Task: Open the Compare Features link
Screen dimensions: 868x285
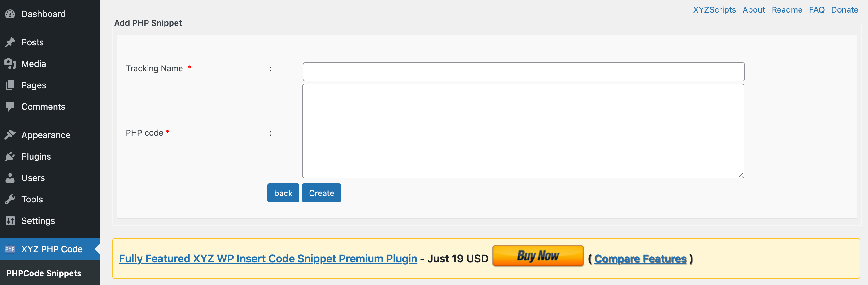Action: pos(640,259)
